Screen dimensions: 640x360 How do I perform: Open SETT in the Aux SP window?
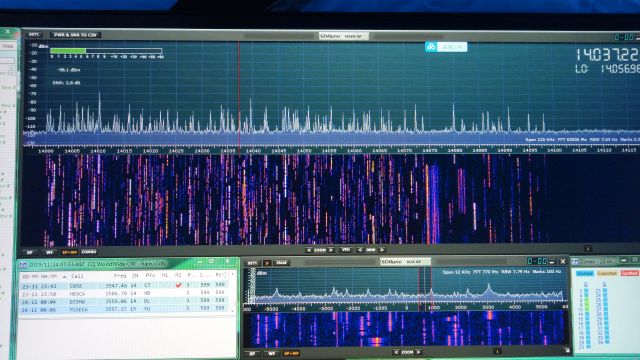coord(253,263)
